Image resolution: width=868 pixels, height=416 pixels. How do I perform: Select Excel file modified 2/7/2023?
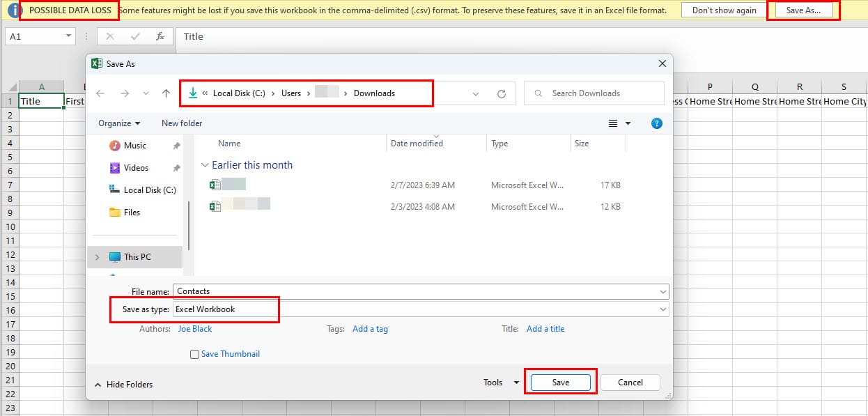pos(414,185)
